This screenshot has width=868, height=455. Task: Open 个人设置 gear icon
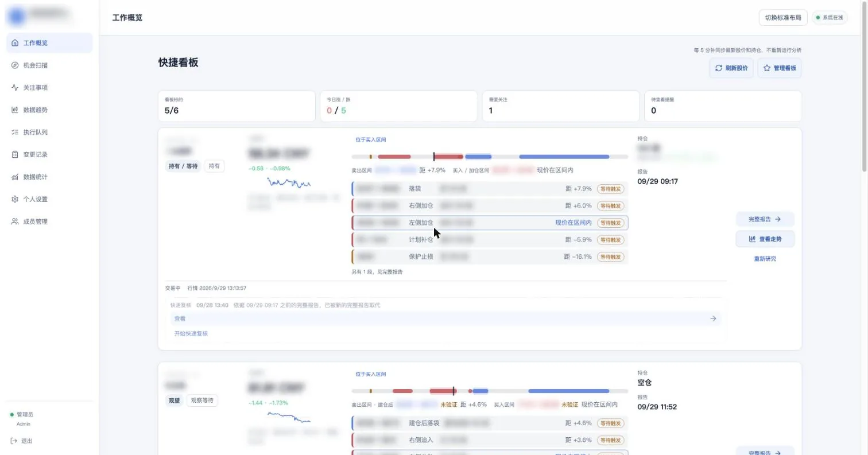[15, 200]
